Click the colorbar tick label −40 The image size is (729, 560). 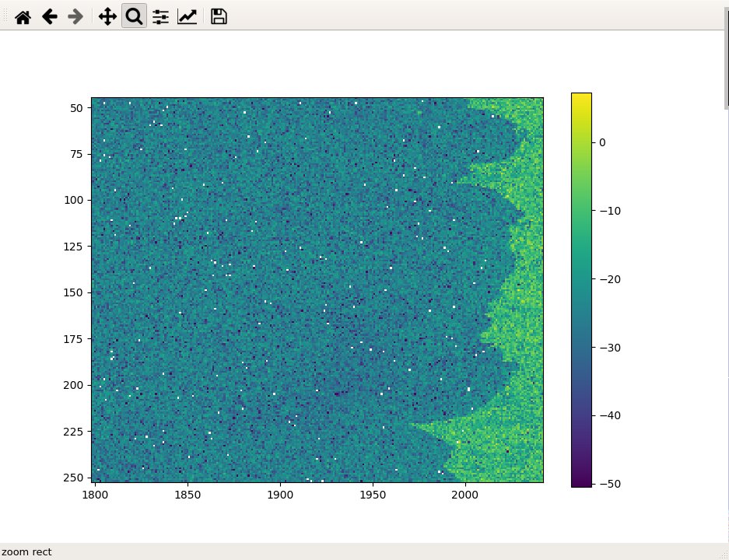pyautogui.click(x=610, y=415)
